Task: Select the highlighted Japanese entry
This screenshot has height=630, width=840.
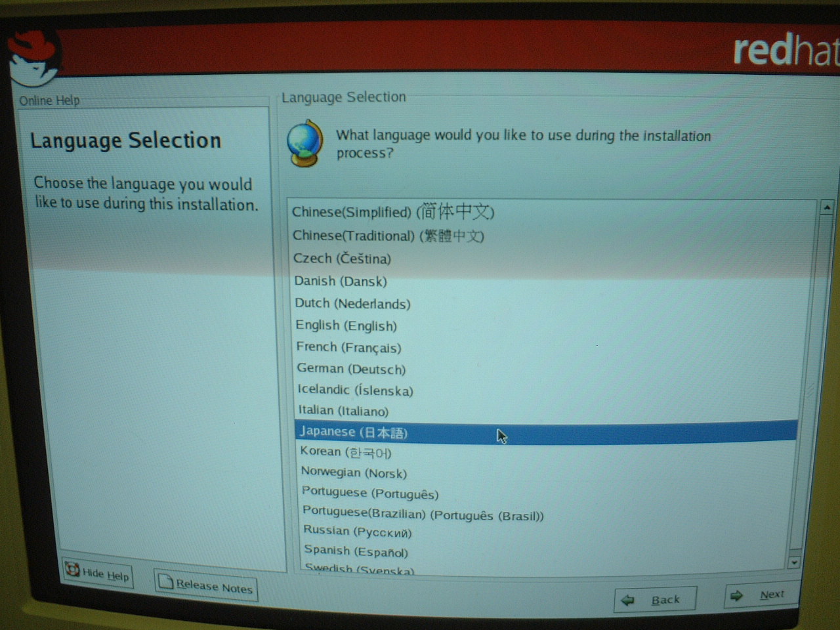Action: (x=546, y=432)
